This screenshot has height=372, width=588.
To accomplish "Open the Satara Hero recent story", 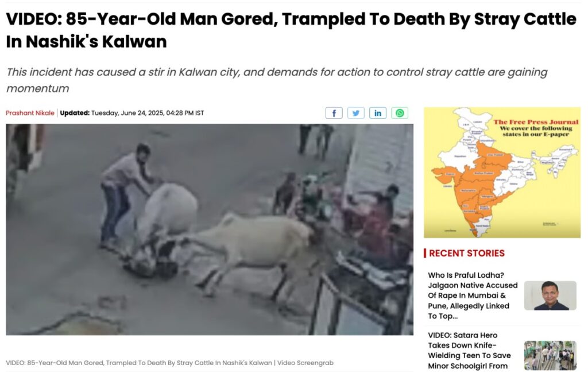I will [x=469, y=351].
